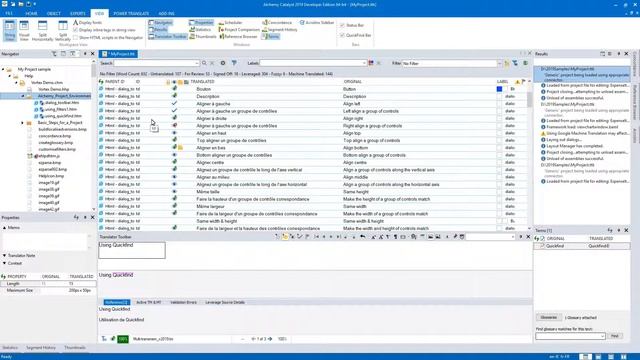Switch to Active TM & MT tab
Screen dimensions: 640x360
[149, 302]
